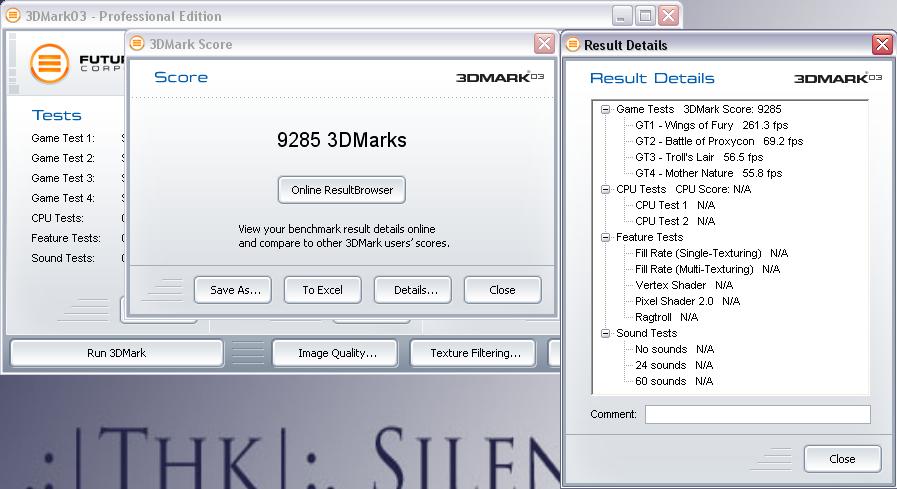
Task: Open Image Quality... settings
Action: pos(335,353)
